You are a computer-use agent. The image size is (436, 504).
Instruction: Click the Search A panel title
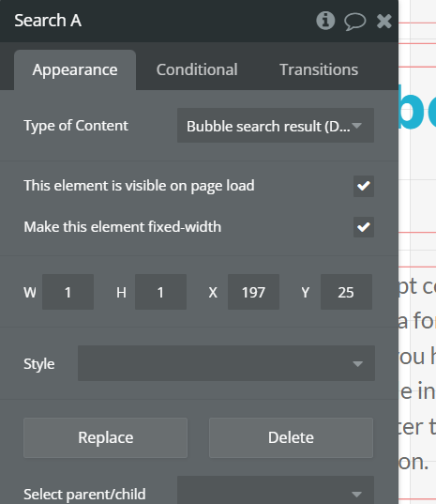click(48, 21)
